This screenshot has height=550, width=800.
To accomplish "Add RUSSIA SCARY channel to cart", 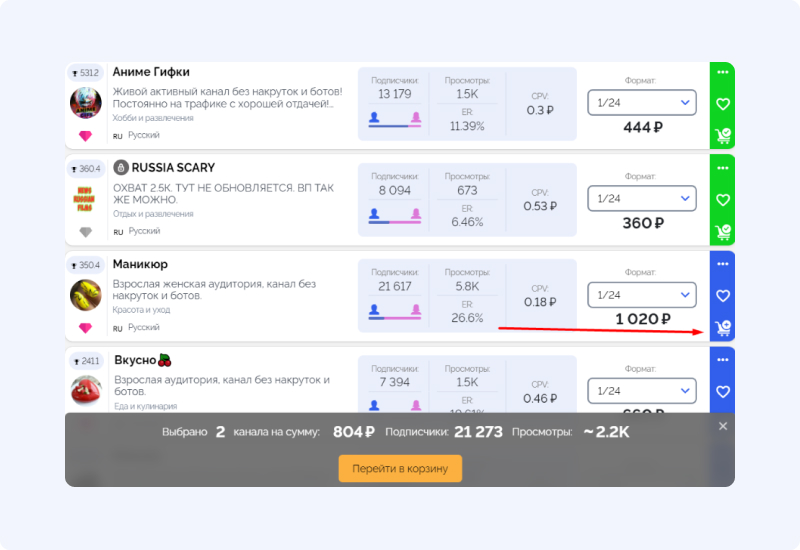I will pos(723,232).
